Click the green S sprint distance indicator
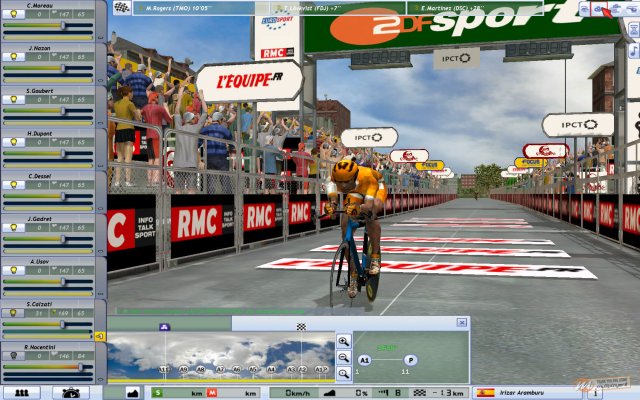This screenshot has height=400, width=640. point(157,393)
